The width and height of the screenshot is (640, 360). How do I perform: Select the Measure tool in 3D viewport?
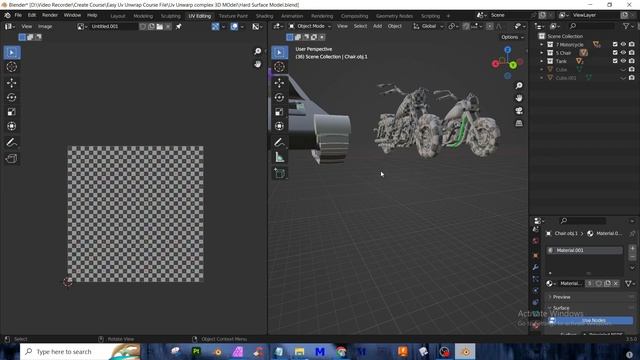[280, 157]
